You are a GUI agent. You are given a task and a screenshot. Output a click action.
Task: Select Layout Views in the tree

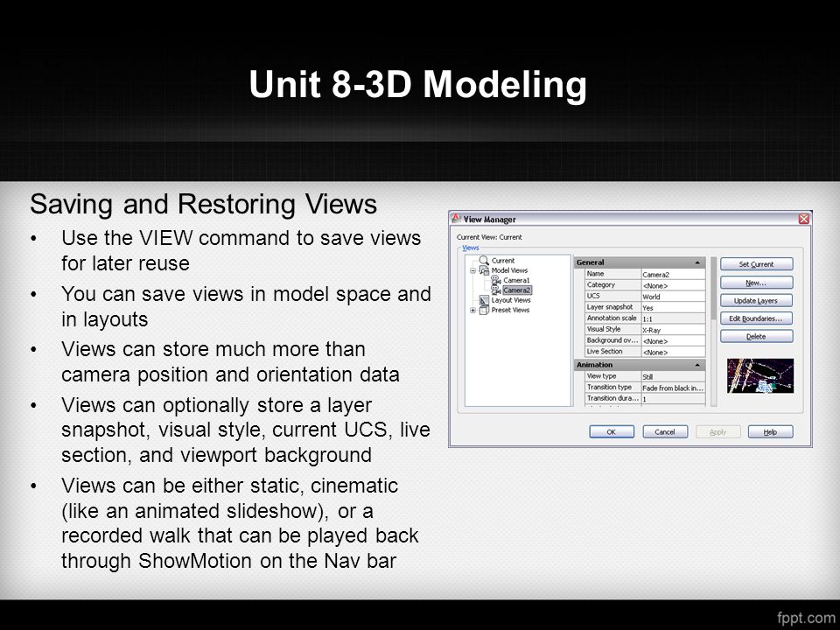click(511, 300)
